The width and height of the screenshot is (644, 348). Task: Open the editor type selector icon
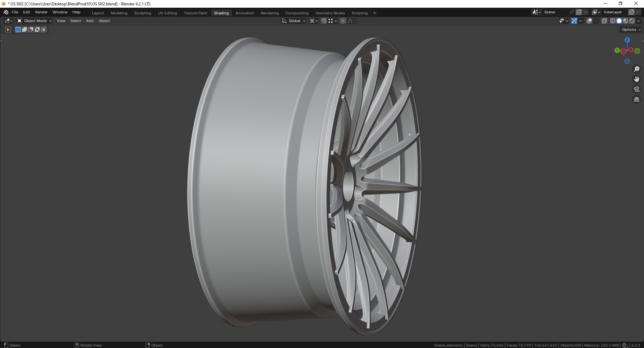tap(9, 21)
